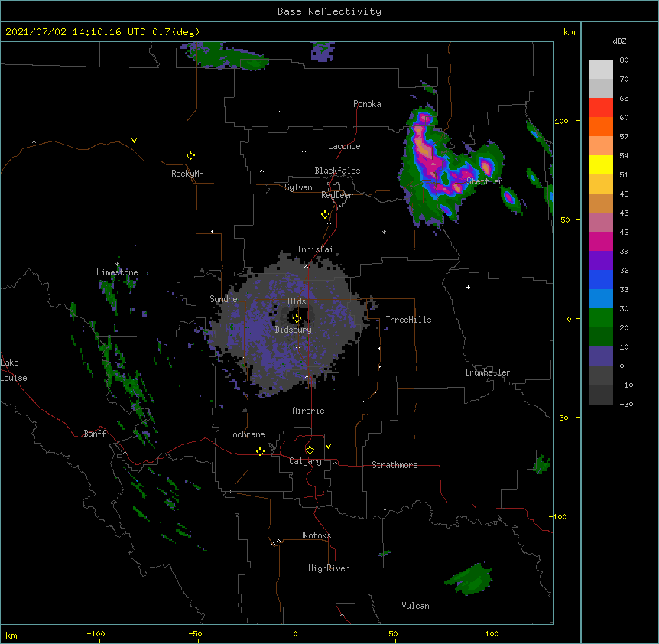Select the Drumheller label
659x644 pixels.
pyautogui.click(x=488, y=372)
